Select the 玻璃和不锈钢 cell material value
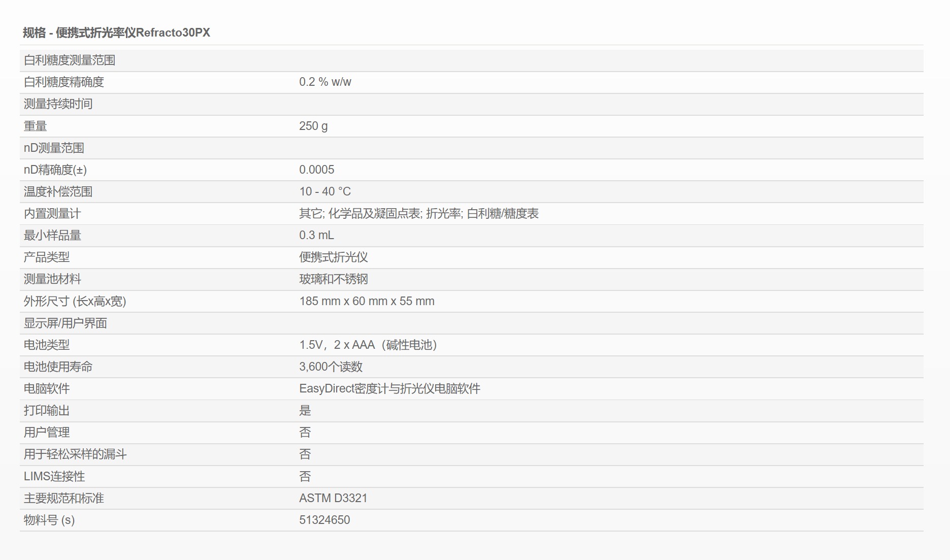Screen dimensions: 950x560 pos(333,279)
